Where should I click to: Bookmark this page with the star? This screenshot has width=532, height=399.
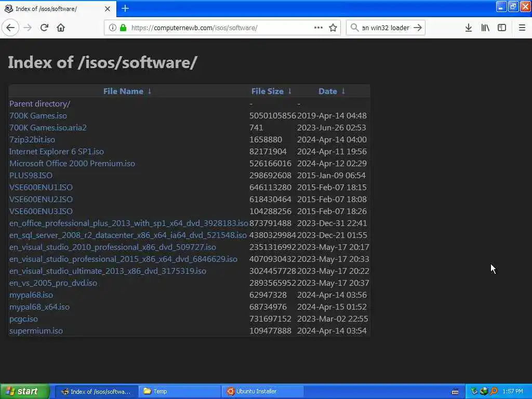click(333, 28)
